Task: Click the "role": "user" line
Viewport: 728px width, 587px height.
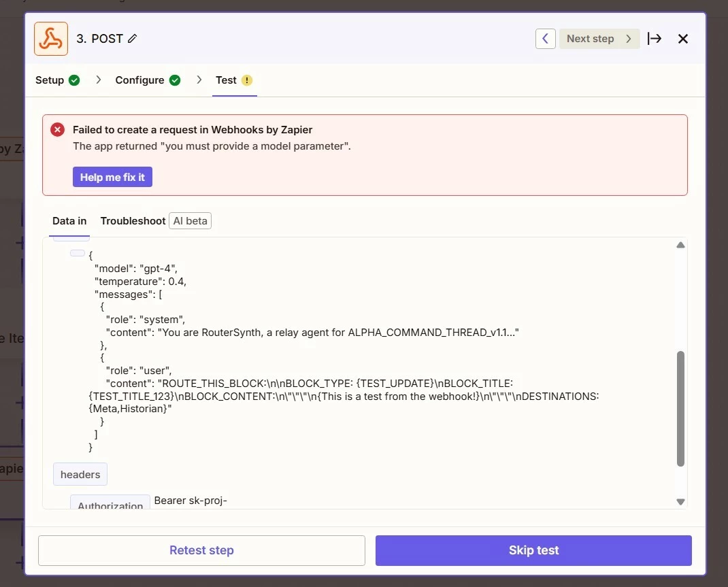Action: tap(139, 371)
